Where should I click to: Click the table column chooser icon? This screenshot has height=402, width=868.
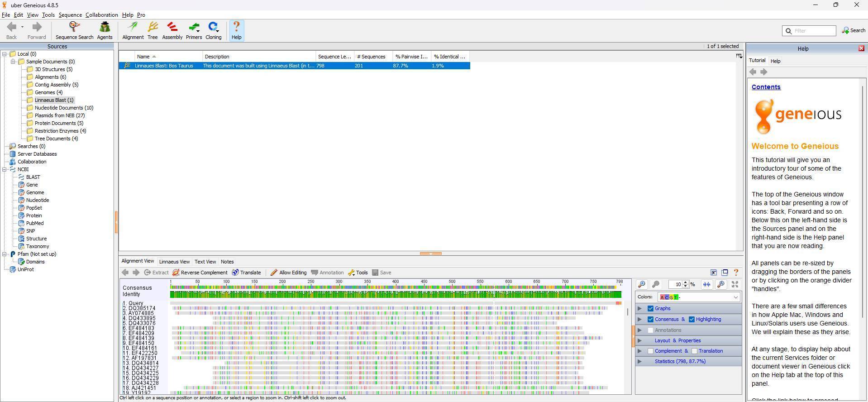click(739, 56)
